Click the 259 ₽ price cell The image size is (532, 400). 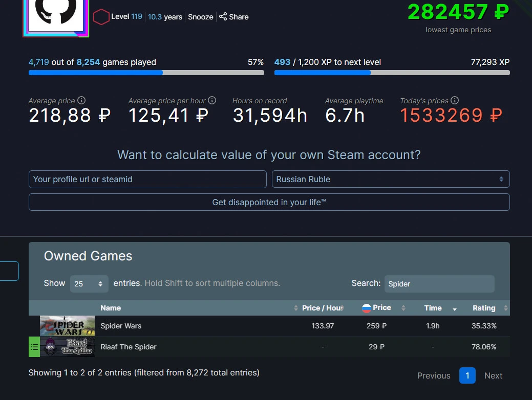point(376,326)
